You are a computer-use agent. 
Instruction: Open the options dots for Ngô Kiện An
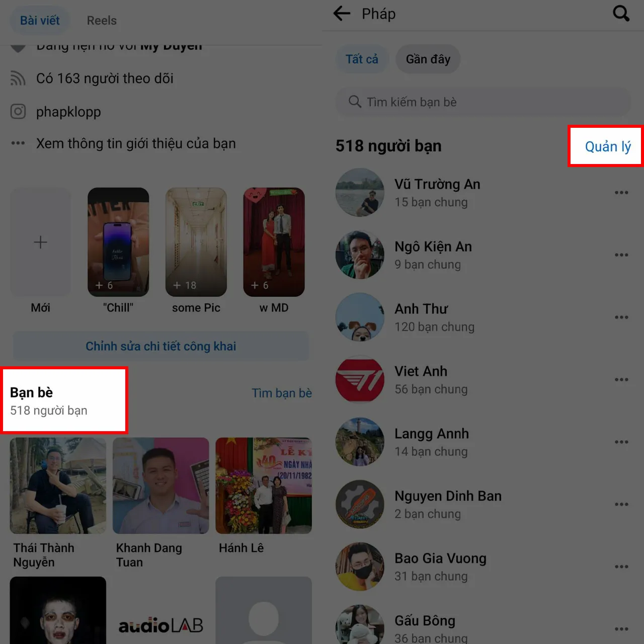point(621,255)
